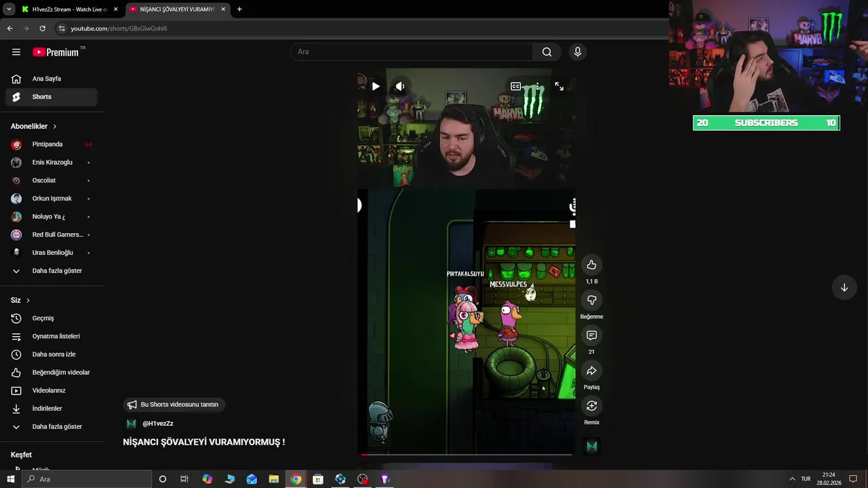868x488 pixels.
Task: Open Microsoft Store from the taskbar
Action: pos(318,479)
